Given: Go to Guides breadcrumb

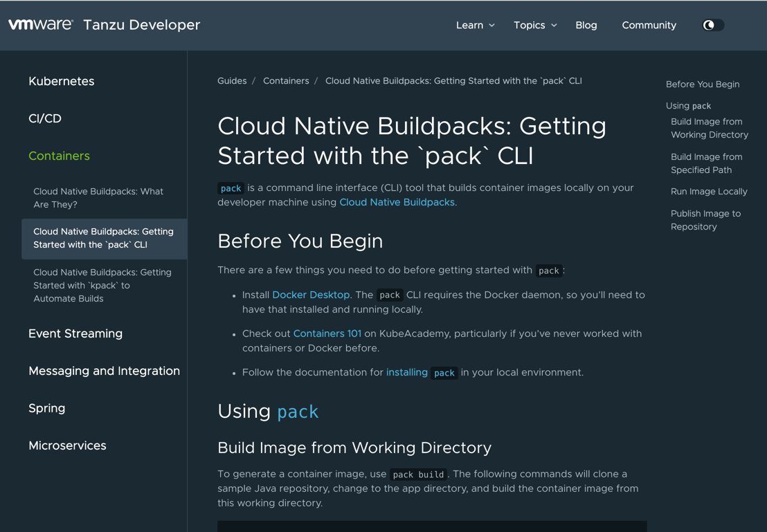Looking at the screenshot, I should coord(232,81).
